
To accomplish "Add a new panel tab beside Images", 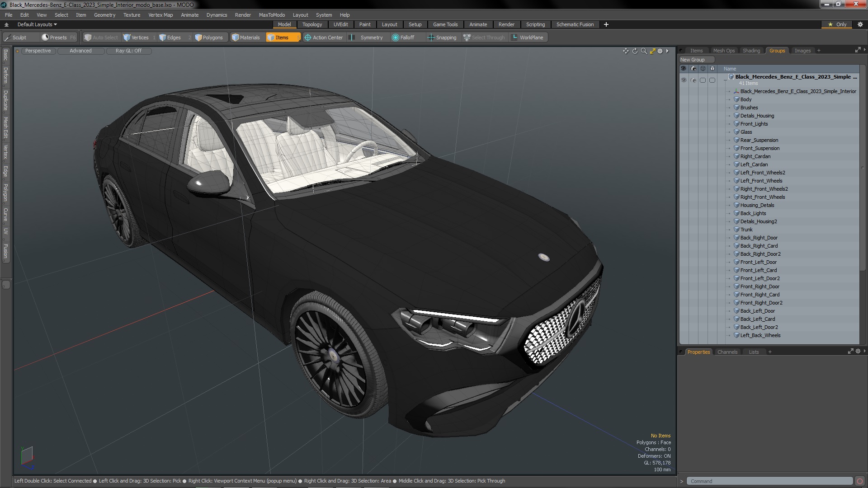I will 819,51.
